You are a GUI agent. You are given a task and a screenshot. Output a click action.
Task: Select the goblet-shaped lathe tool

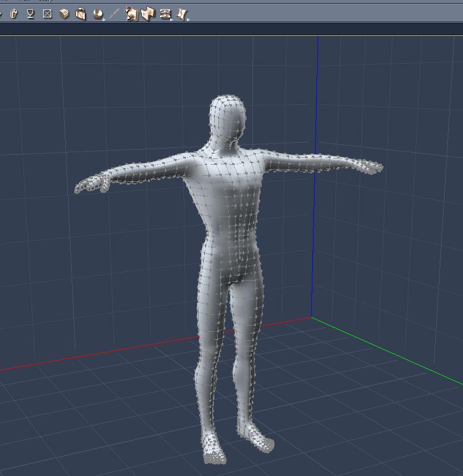[31, 14]
